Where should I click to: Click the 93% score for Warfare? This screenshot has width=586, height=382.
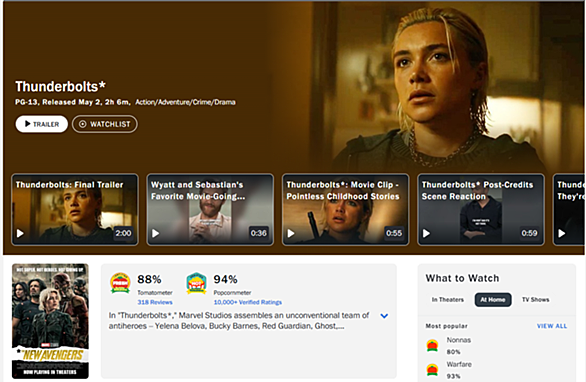pos(453,376)
